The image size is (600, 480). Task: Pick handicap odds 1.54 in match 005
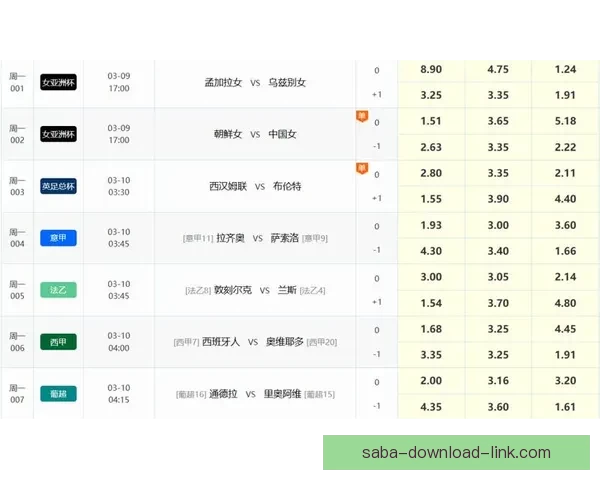431,303
